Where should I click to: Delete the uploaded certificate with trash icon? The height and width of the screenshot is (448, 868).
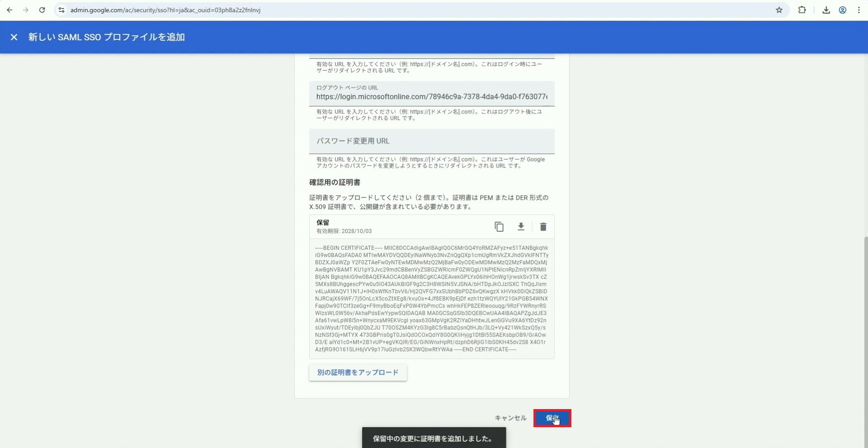543,227
